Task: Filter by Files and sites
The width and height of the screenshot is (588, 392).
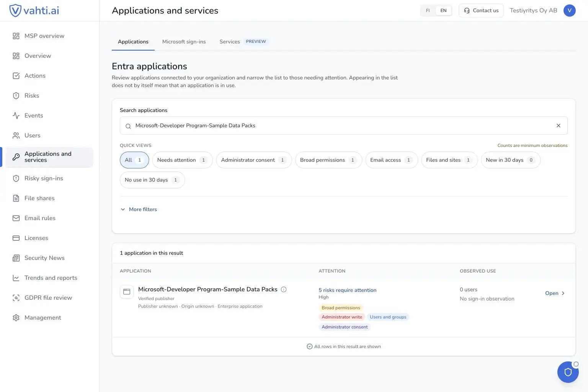Action: pos(449,160)
